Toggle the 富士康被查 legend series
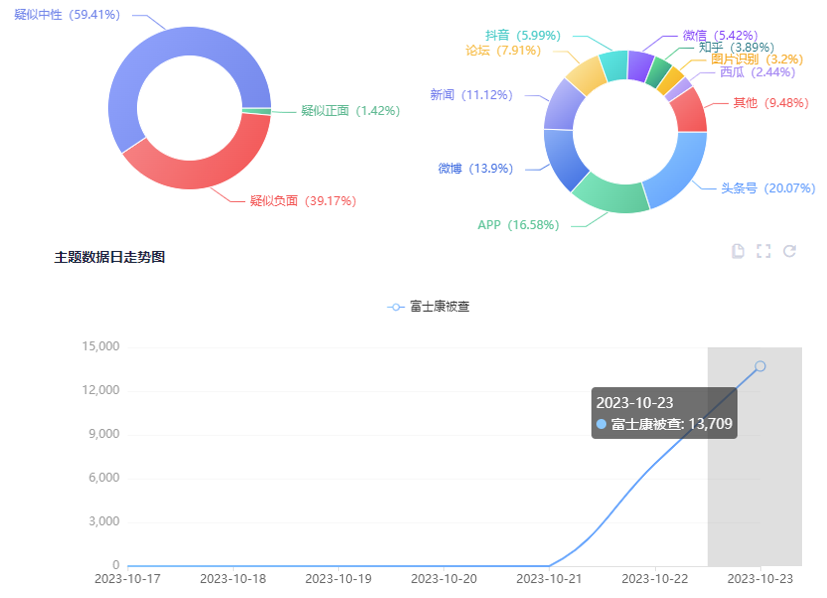Image resolution: width=827 pixels, height=598 pixels. pos(428,306)
